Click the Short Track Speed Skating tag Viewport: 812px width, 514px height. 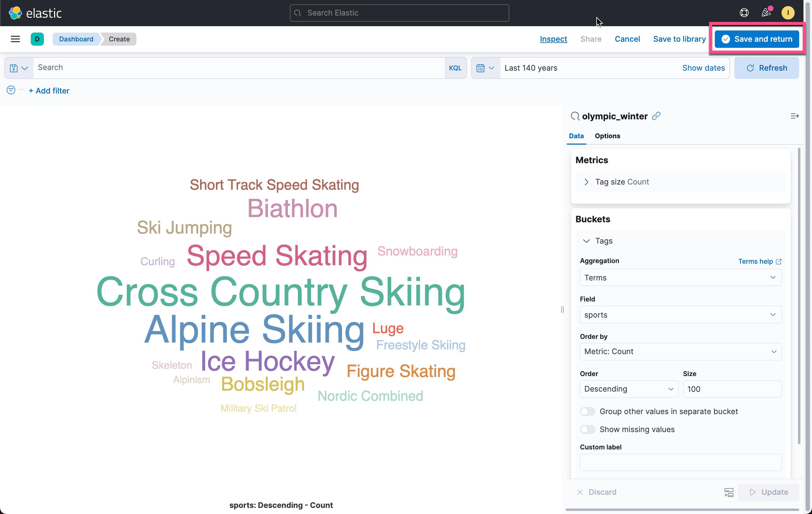click(x=274, y=185)
